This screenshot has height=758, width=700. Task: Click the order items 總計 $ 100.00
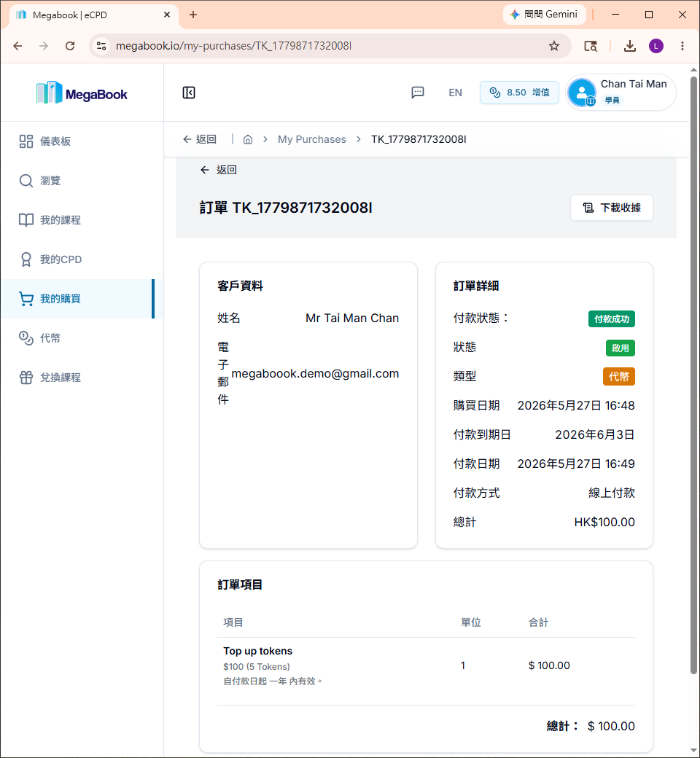(590, 726)
